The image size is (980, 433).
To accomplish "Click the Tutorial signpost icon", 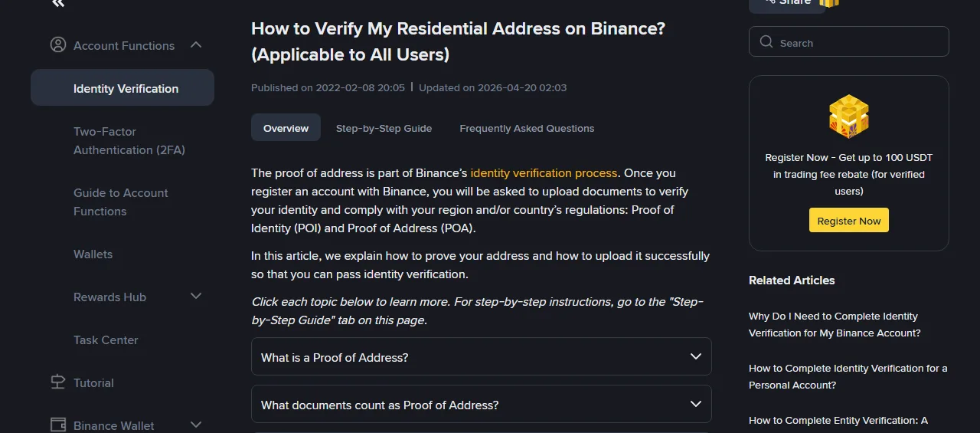I will [x=57, y=382].
